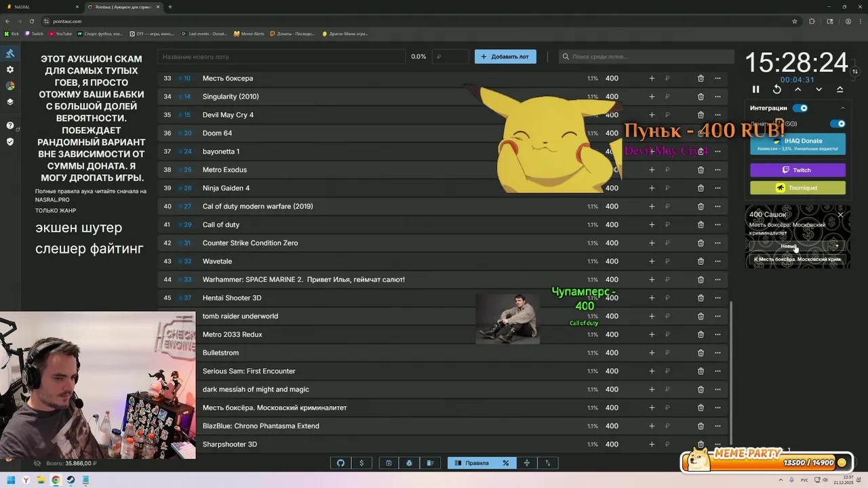Click К Месть боксера suggestion button

(797, 259)
